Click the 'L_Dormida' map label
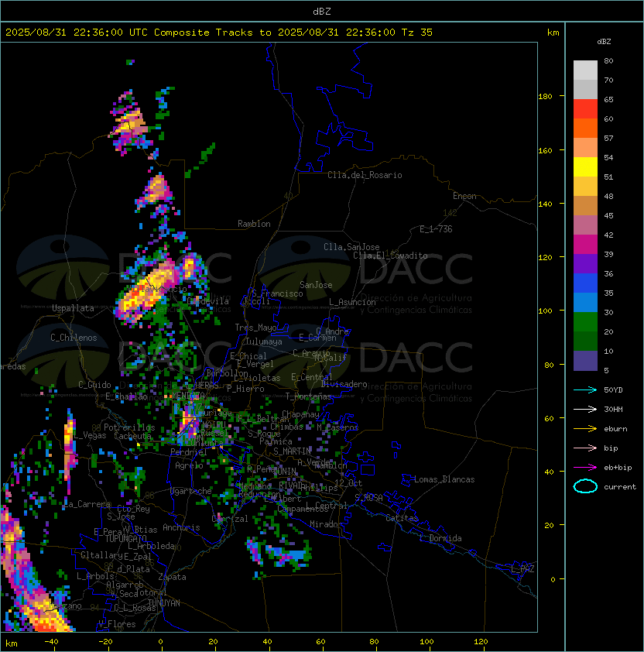This screenshot has width=644, height=652. [440, 538]
